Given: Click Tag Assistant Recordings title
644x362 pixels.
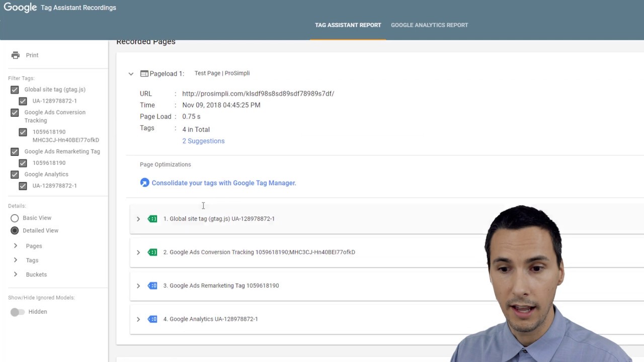Looking at the screenshot, I should click(78, 8).
